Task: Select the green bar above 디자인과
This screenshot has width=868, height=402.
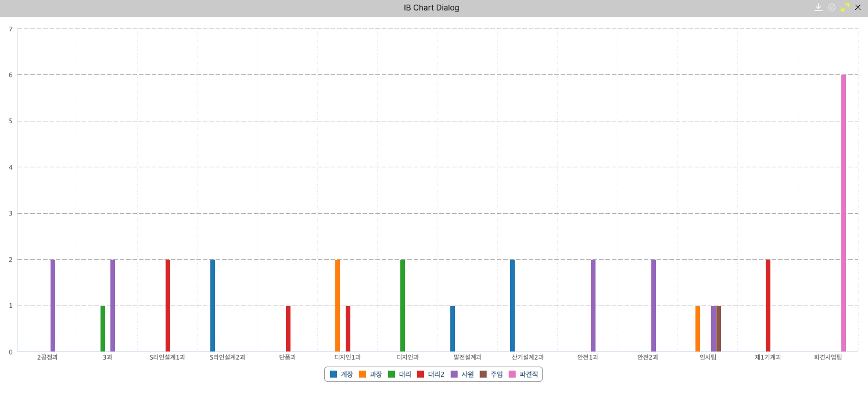Action: pyautogui.click(x=403, y=305)
